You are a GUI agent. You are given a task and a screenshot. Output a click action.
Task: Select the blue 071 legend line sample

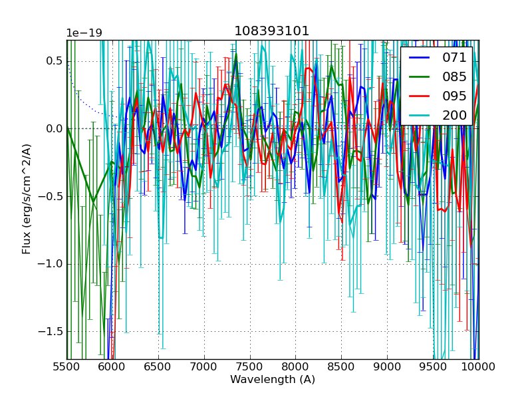click(420, 58)
